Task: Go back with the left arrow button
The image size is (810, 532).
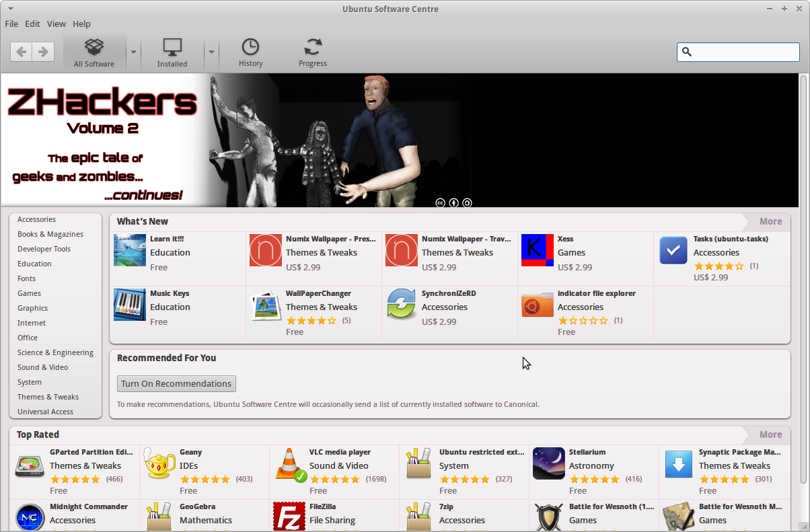Action: point(22,52)
